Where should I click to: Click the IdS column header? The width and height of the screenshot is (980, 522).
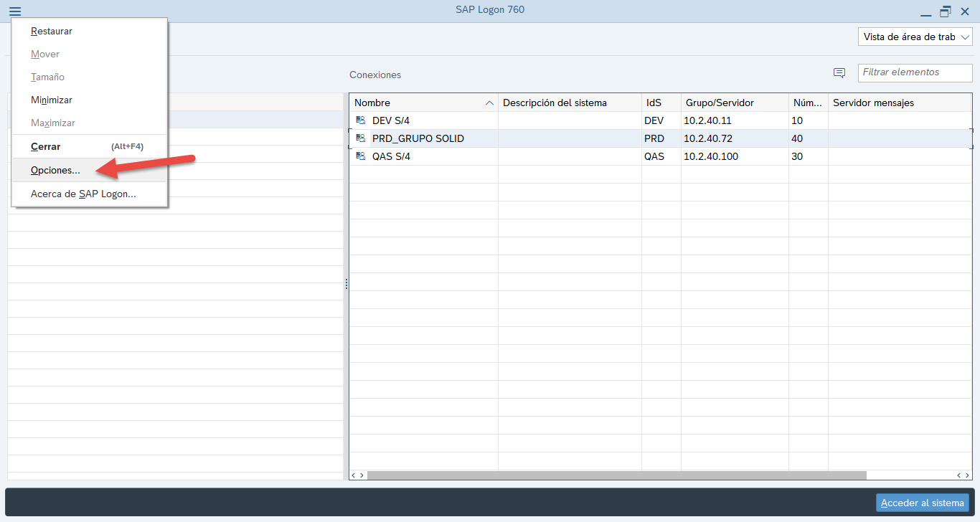(654, 103)
